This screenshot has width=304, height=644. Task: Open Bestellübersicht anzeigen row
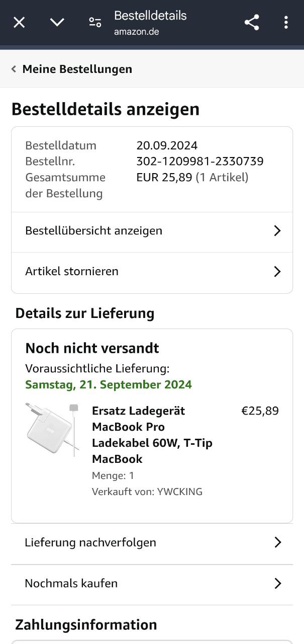pyautogui.click(x=94, y=231)
